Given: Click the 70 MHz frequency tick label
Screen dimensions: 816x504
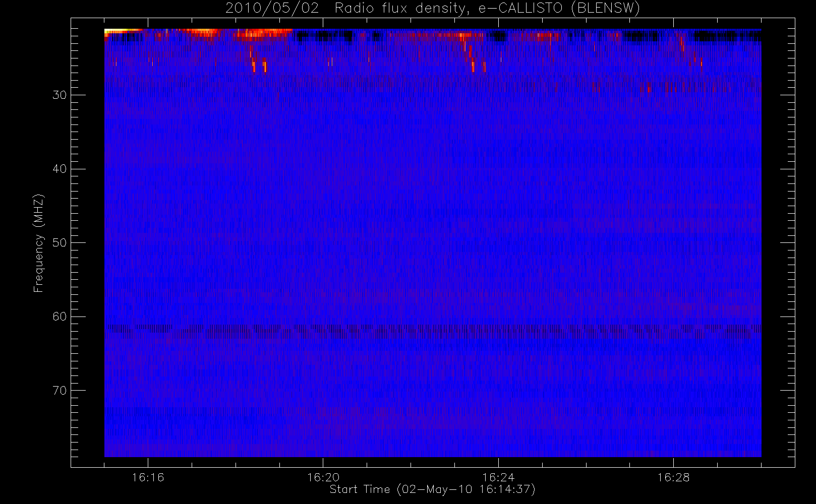Looking at the screenshot, I should click(x=60, y=391).
